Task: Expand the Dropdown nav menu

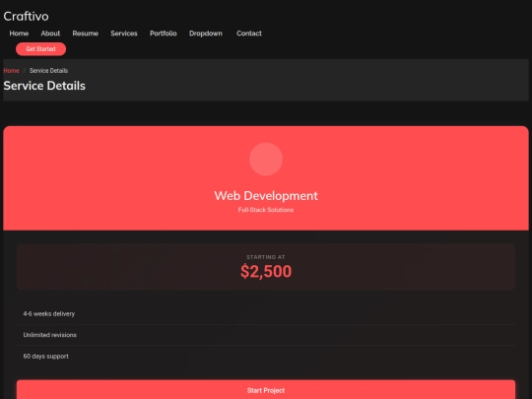Action: point(206,33)
